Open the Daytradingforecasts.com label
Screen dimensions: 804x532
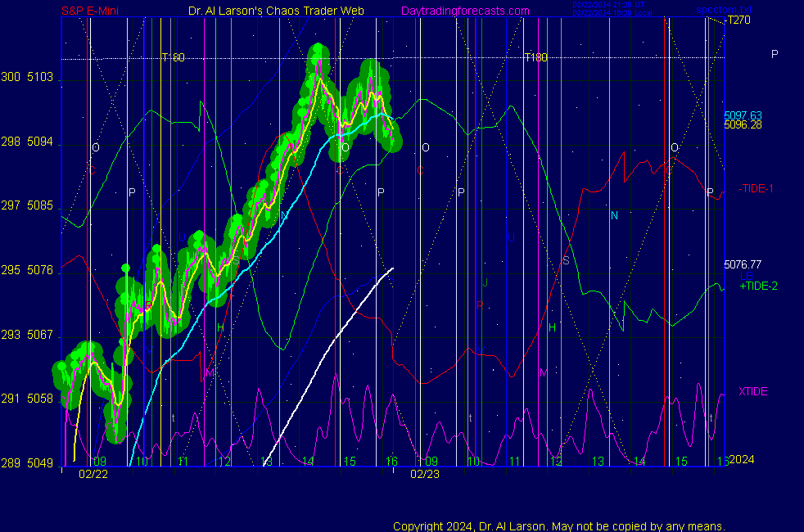pos(465,11)
